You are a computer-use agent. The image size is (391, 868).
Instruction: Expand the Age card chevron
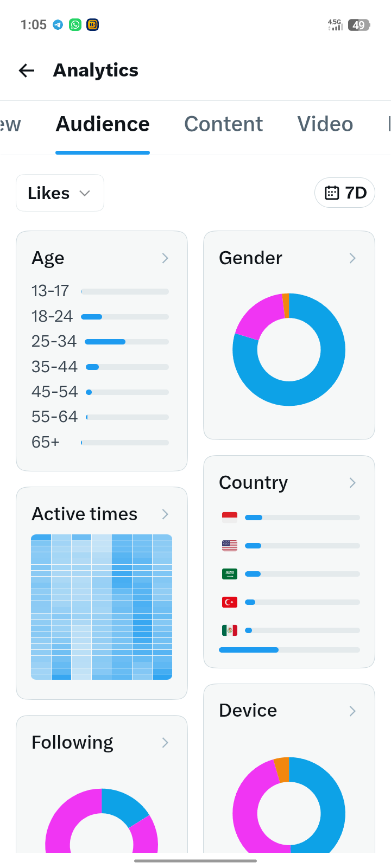click(165, 258)
